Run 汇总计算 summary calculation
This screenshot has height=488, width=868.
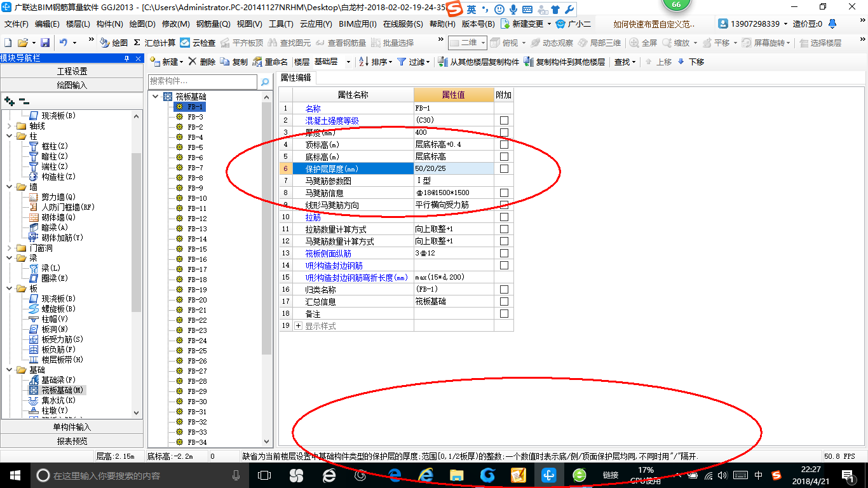154,43
